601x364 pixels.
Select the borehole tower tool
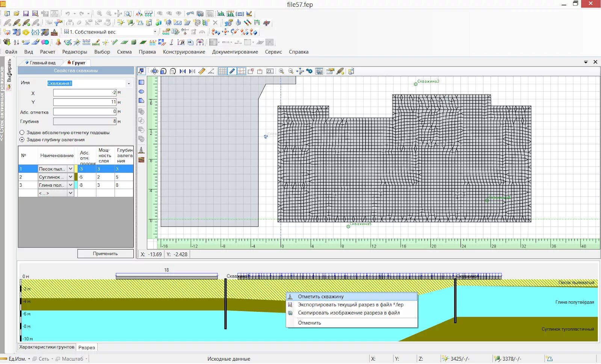(142, 150)
